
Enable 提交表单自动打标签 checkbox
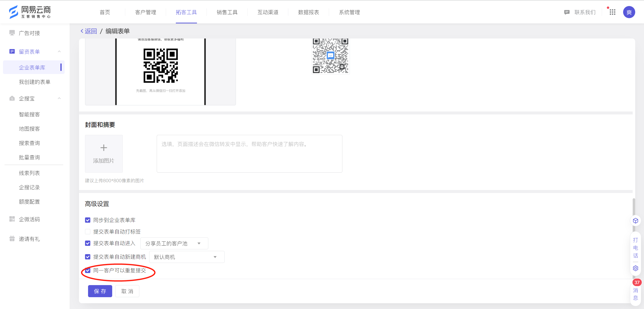click(88, 232)
